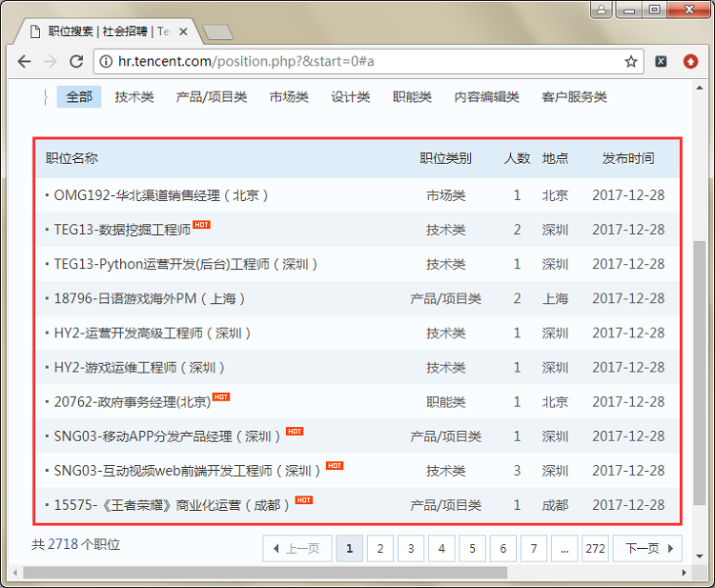715x588 pixels.
Task: Go back using browser back arrow
Action: click(x=24, y=61)
